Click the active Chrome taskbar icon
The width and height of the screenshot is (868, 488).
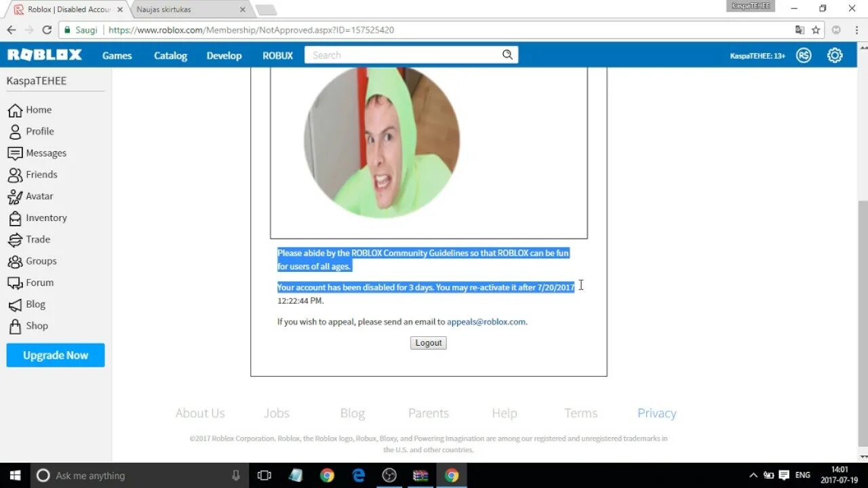(x=452, y=475)
